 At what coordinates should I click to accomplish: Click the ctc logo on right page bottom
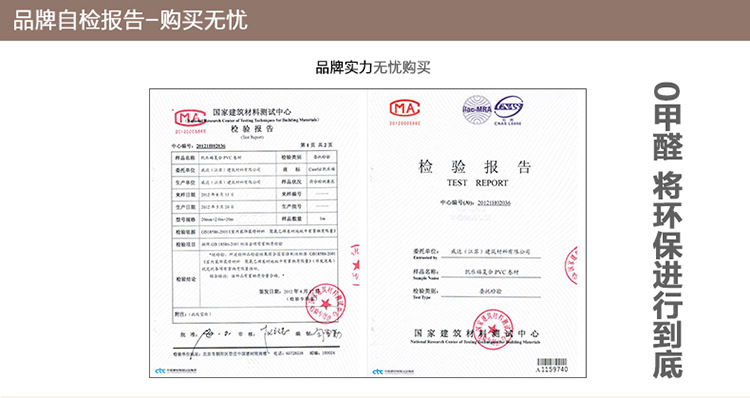coord(393,371)
